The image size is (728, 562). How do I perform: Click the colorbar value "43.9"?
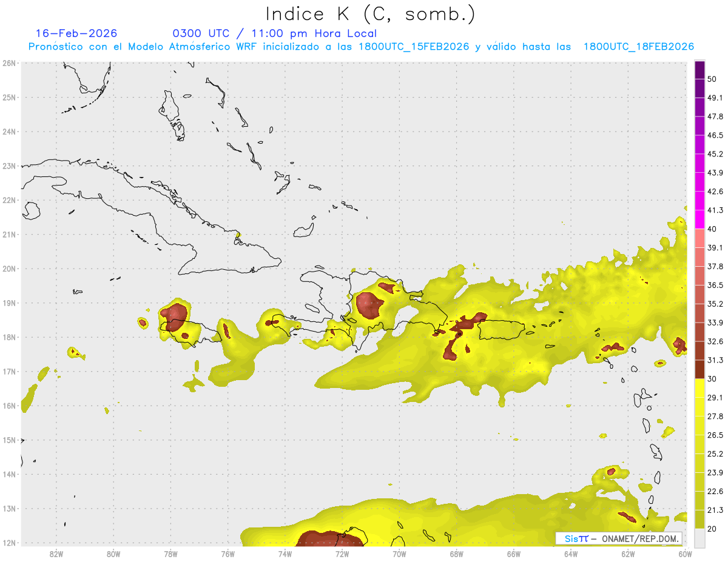point(715,173)
